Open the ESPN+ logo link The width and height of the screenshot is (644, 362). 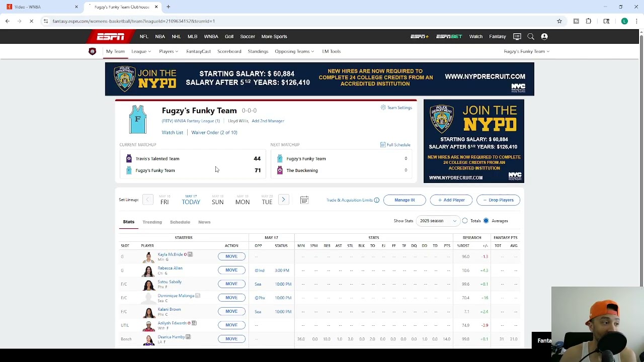419,36
